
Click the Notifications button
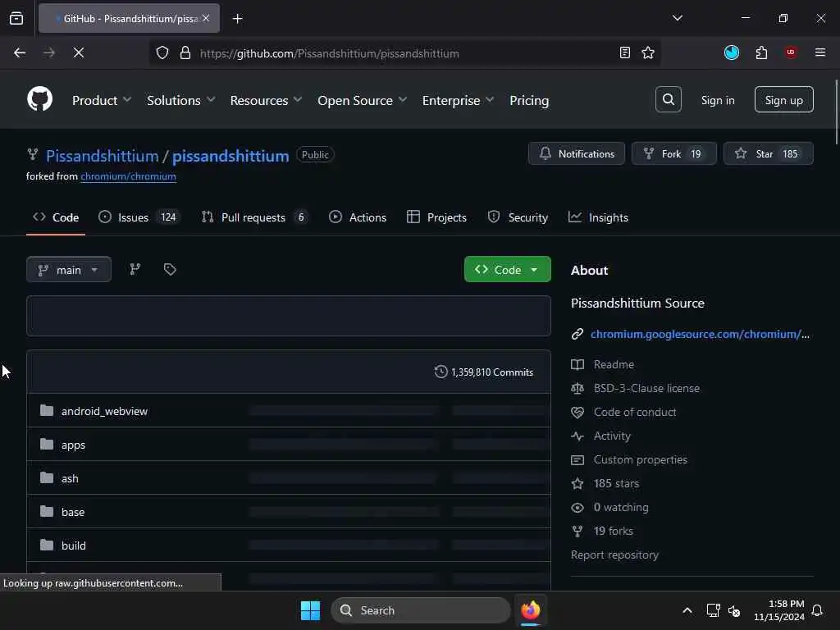(x=577, y=153)
